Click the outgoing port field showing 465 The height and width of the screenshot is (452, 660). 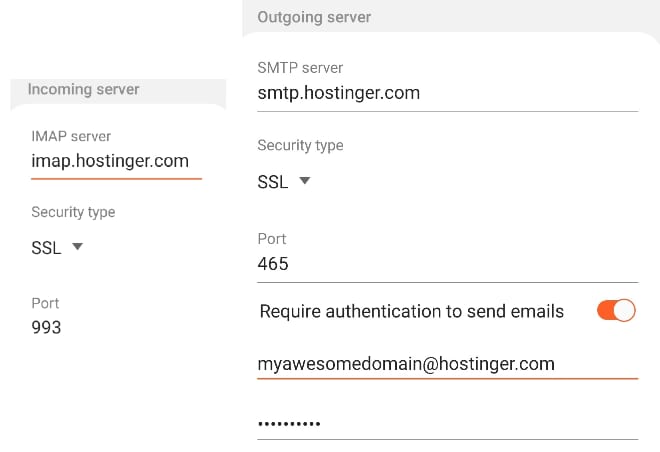(273, 264)
